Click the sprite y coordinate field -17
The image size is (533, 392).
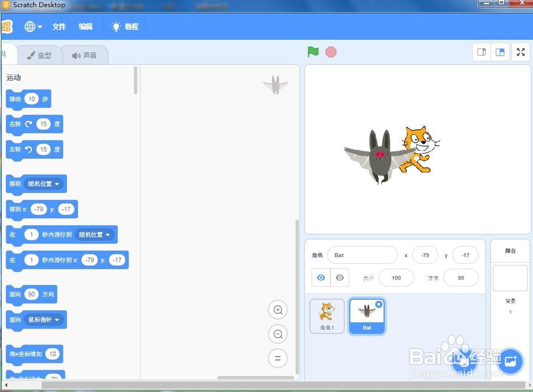(465, 255)
